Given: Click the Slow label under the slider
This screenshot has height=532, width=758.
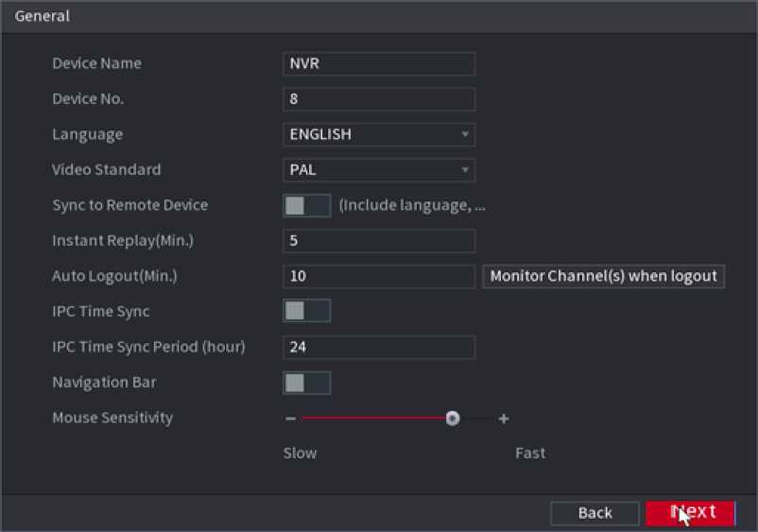Looking at the screenshot, I should [300, 453].
